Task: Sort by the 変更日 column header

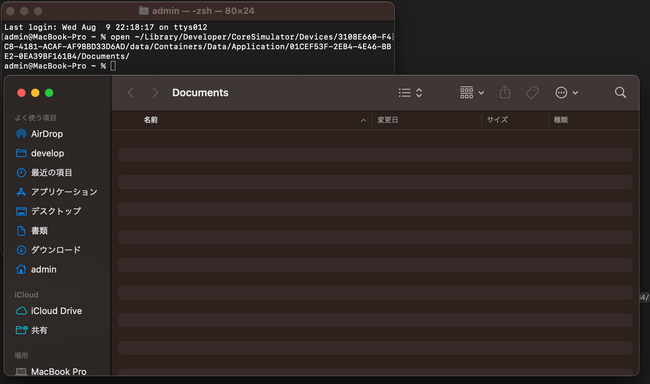Action: click(x=388, y=120)
